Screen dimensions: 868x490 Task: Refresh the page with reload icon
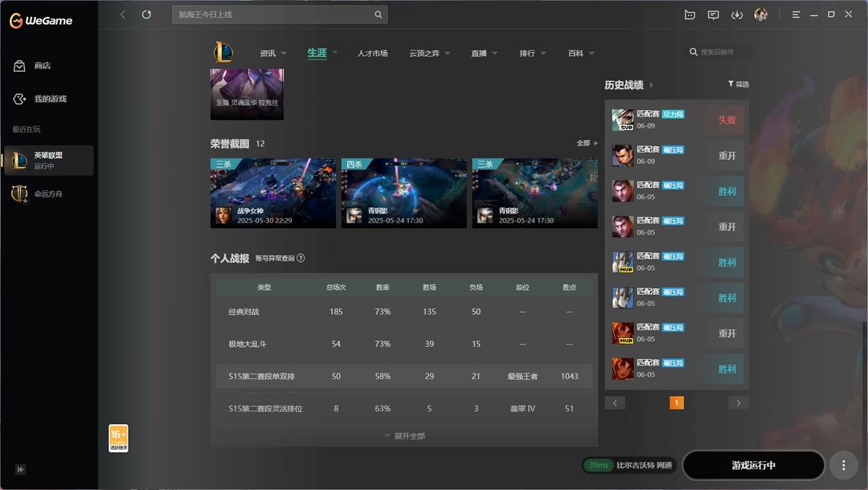146,14
